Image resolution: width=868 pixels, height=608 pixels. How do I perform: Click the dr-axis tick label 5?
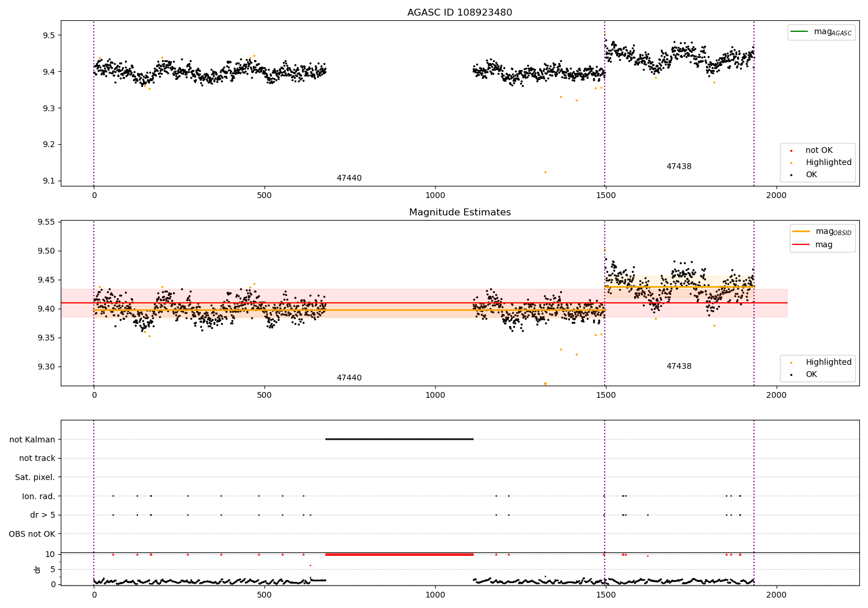tap(53, 570)
